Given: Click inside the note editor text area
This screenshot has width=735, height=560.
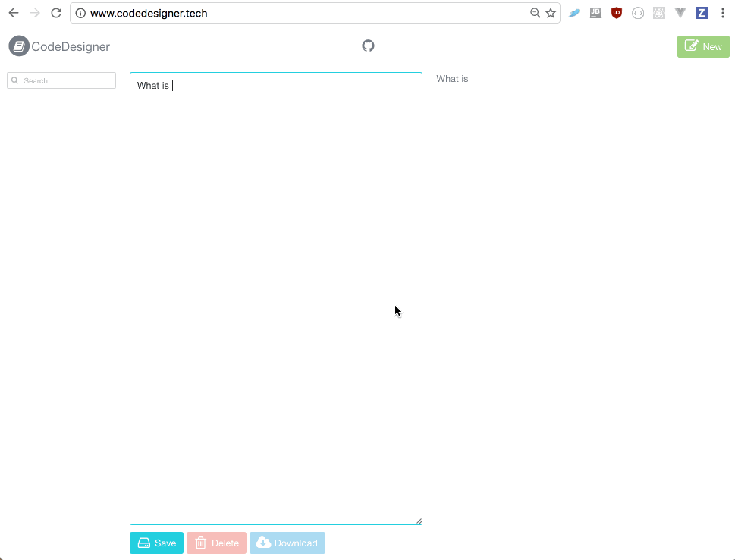Looking at the screenshot, I should (276, 298).
